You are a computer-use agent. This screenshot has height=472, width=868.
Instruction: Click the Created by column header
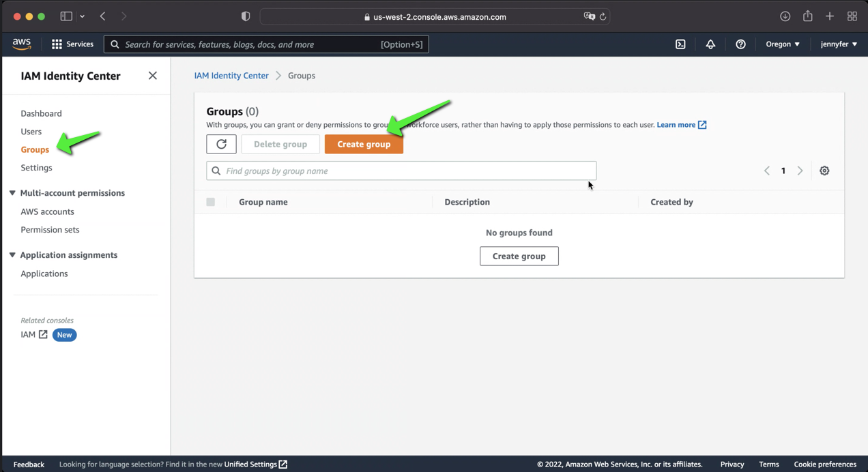tap(672, 202)
